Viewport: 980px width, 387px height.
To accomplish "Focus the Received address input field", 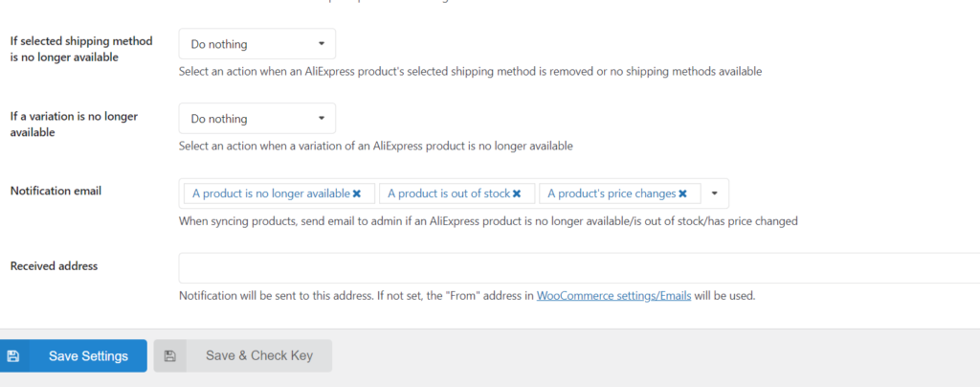I will click(x=579, y=267).
